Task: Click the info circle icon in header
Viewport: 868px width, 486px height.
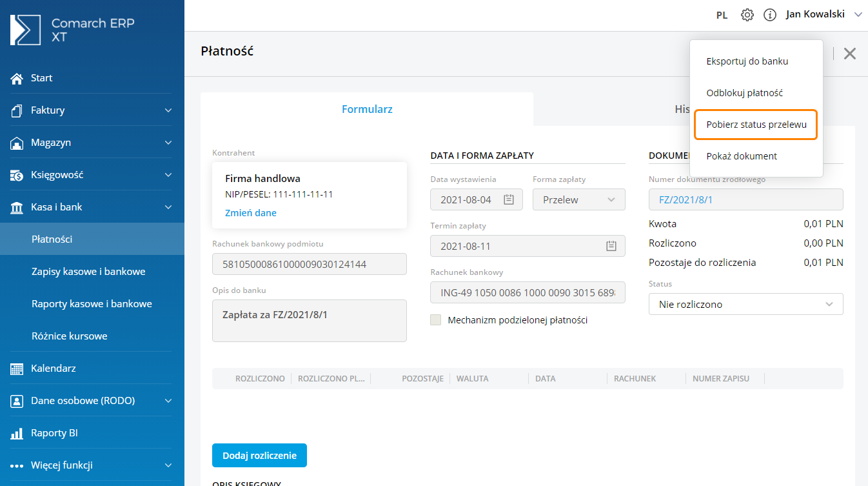Action: click(769, 15)
